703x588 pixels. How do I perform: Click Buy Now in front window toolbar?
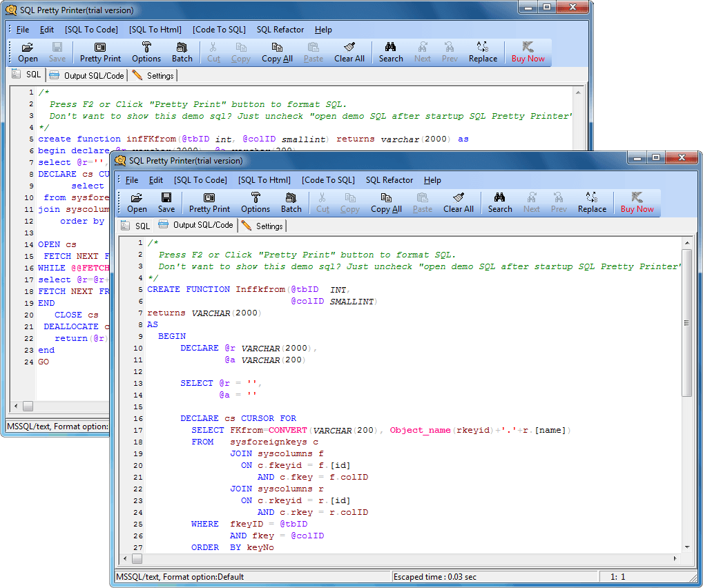(x=637, y=203)
